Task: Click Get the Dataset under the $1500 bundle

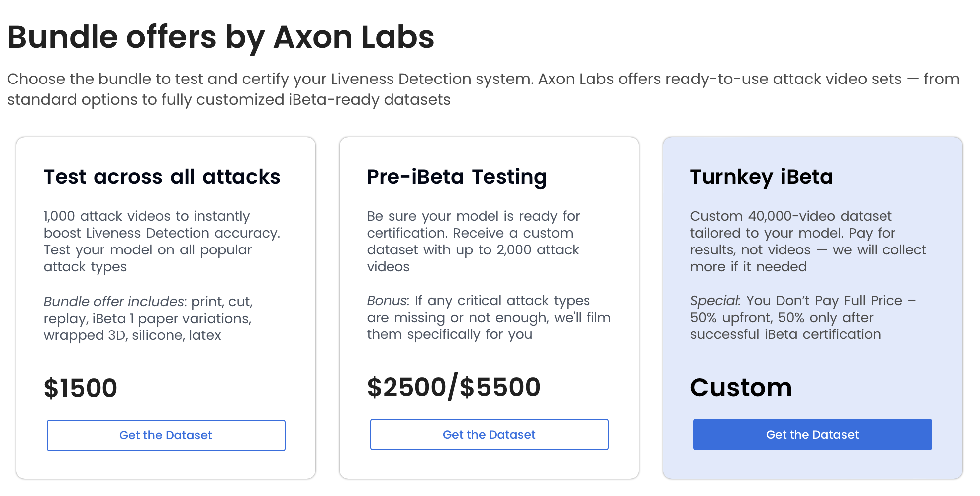Action: pos(166,435)
